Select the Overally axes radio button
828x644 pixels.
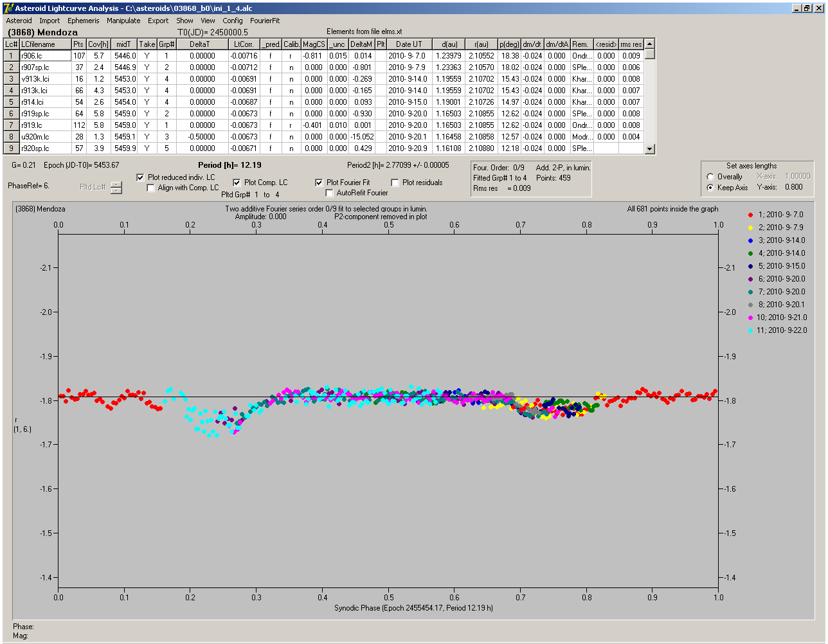[x=710, y=177]
